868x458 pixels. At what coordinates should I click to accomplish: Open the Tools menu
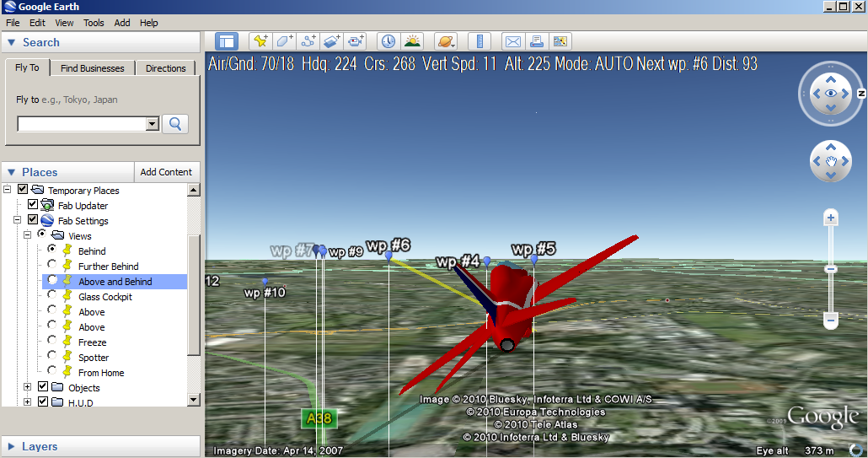(94, 23)
